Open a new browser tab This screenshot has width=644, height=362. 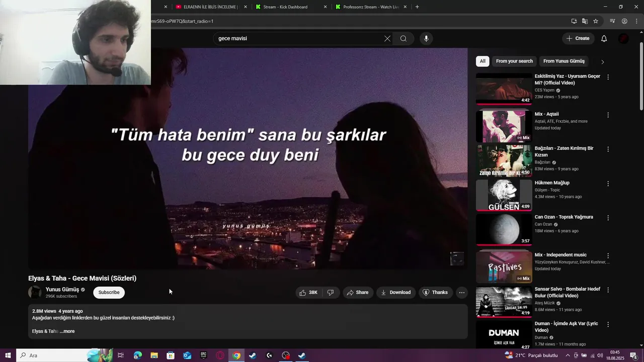click(x=417, y=7)
